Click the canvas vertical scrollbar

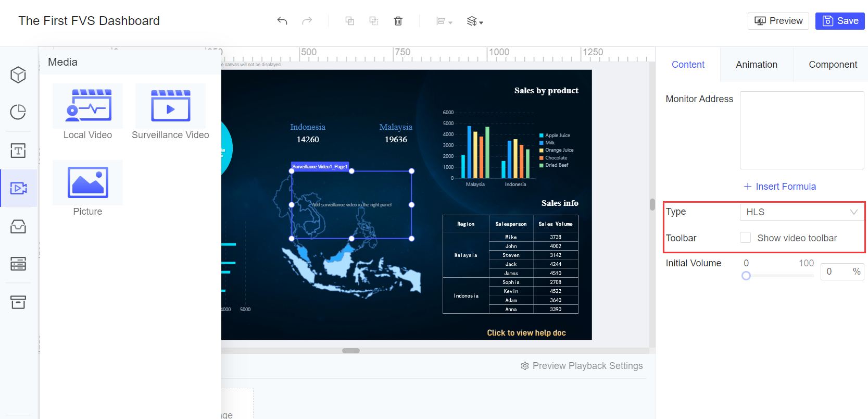click(652, 204)
